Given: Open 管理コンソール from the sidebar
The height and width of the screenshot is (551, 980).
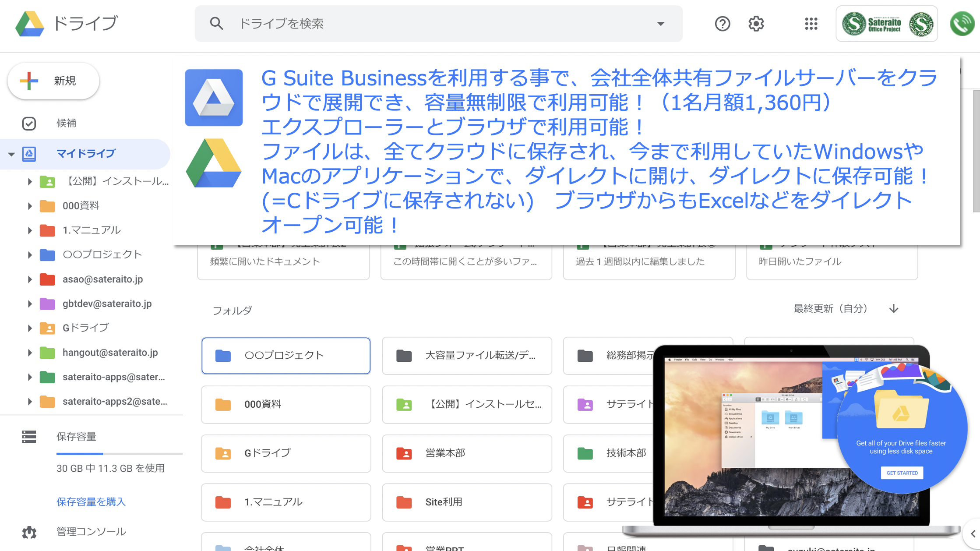Looking at the screenshot, I should click(x=91, y=532).
